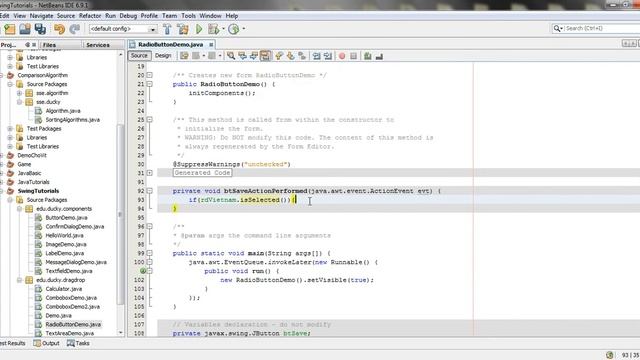Viewport: 640px width, 360px height.
Task: Open the Debug Main Project dropdown arrow
Action: [x=223, y=29]
